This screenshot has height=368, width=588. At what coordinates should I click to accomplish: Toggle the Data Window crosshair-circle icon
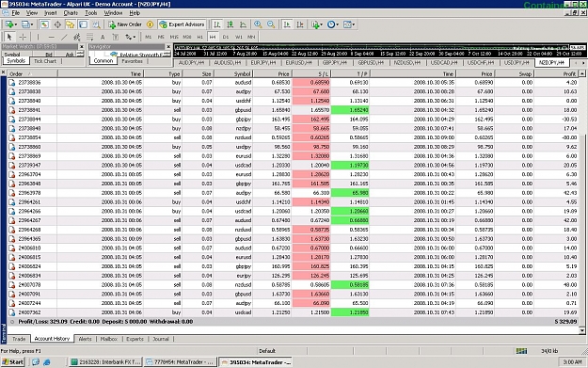pos(57,24)
